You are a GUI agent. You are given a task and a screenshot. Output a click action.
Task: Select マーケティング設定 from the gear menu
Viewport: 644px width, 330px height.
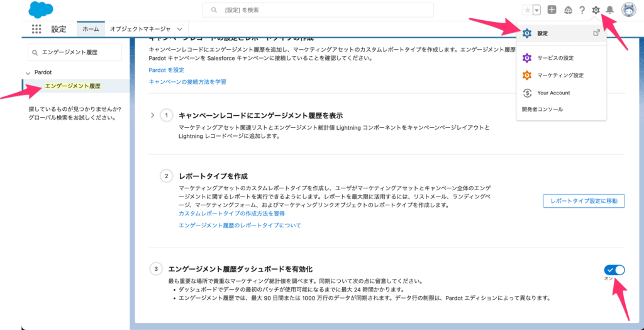(560, 76)
